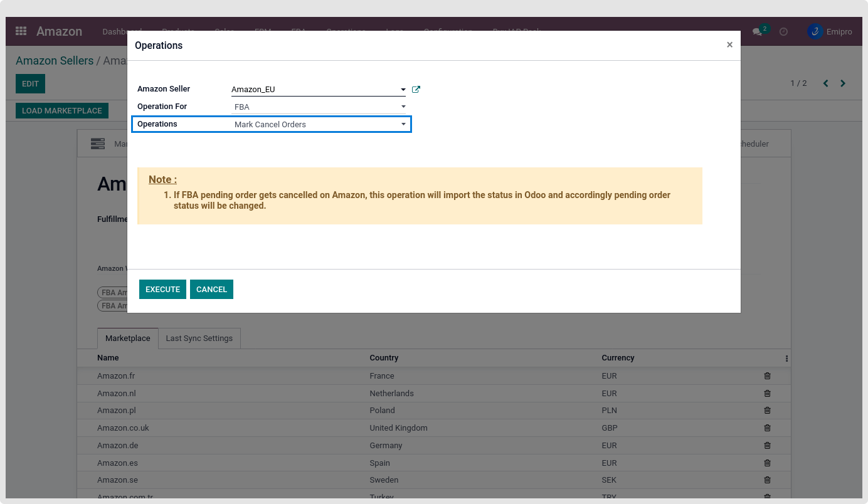The width and height of the screenshot is (868, 504).
Task: Click the Execute button
Action: click(x=162, y=290)
